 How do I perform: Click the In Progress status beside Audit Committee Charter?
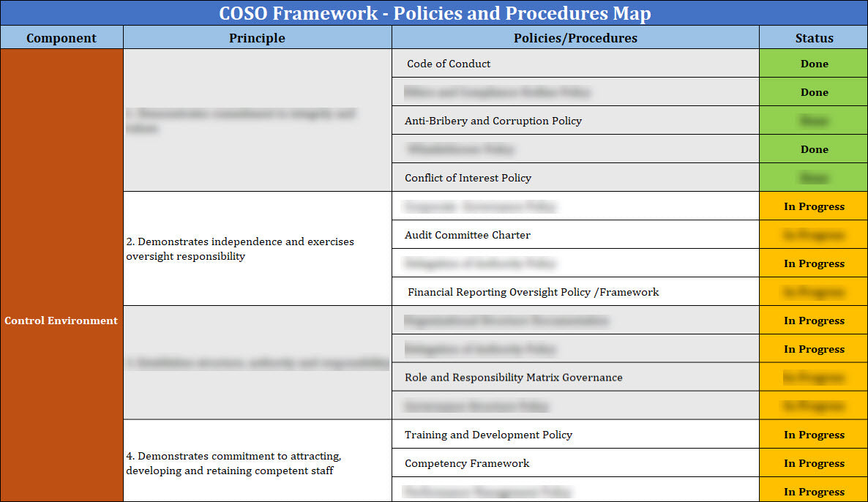coord(813,234)
